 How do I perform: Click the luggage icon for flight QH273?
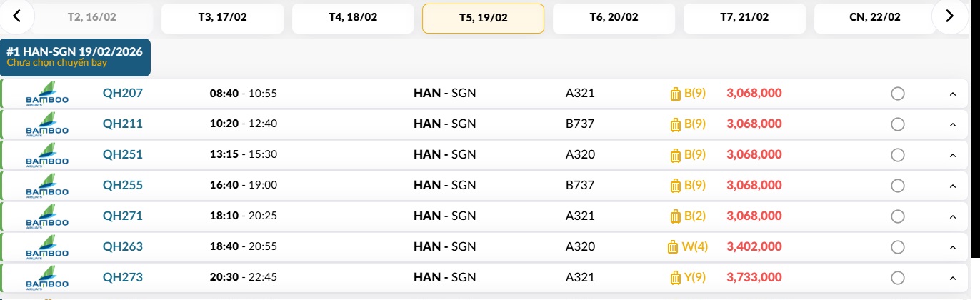click(x=675, y=278)
